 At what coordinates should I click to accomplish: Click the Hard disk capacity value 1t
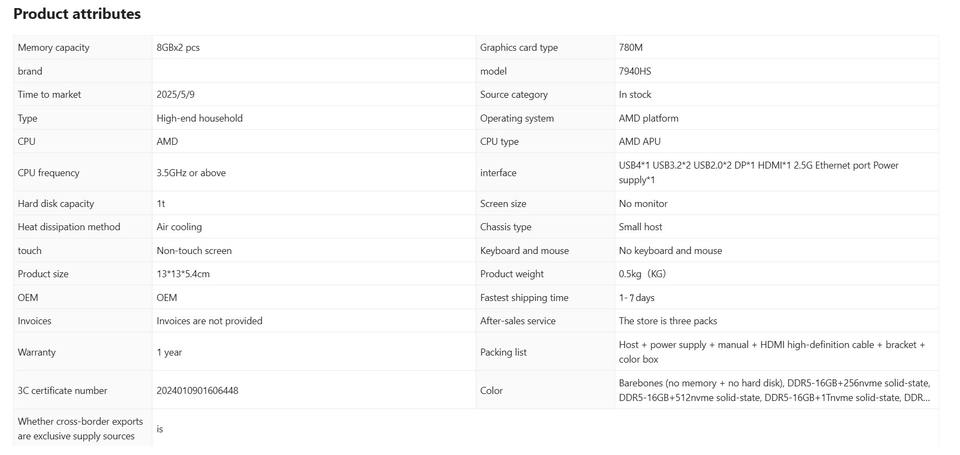coord(161,203)
